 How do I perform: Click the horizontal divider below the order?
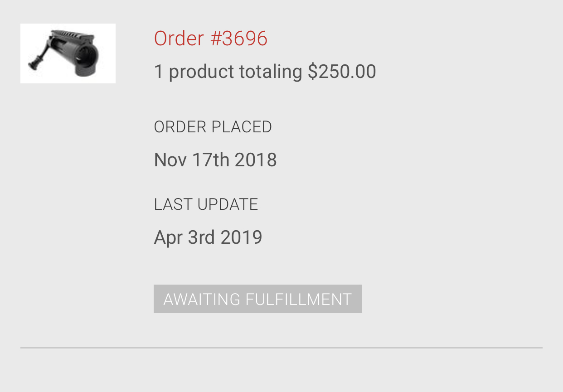281,348
